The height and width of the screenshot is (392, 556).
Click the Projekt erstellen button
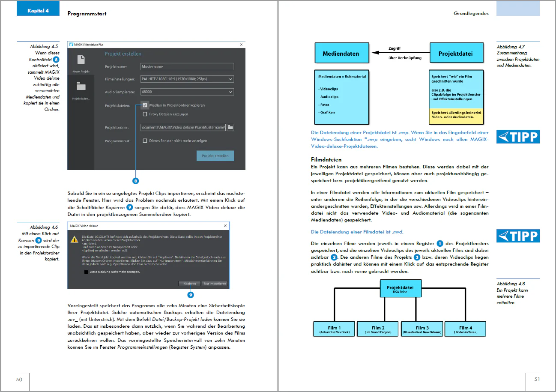point(215,156)
